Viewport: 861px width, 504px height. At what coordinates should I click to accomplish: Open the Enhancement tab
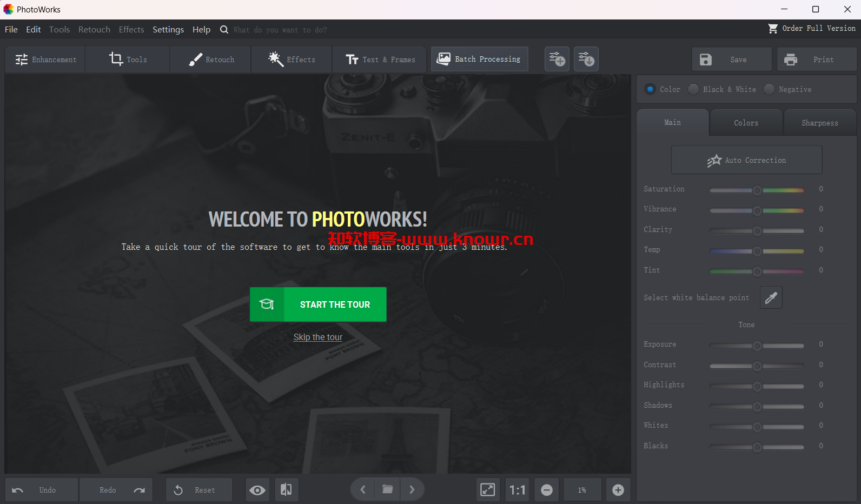coord(45,59)
